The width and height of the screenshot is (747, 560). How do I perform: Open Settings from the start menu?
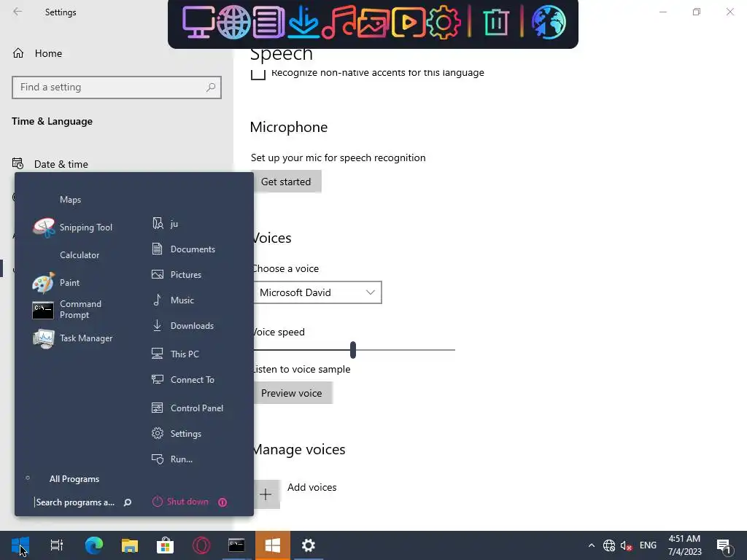tap(177, 433)
